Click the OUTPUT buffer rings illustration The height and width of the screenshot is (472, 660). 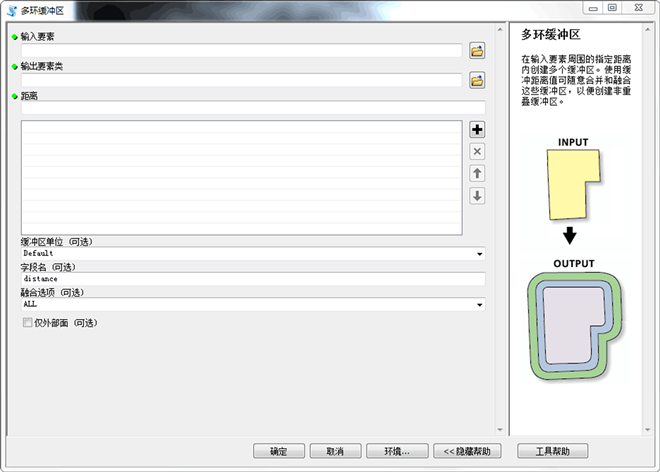(x=574, y=325)
